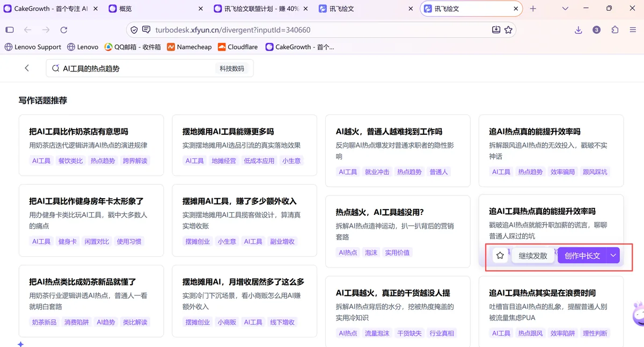644x347 pixels.
Task: Click the 理性判断 tag
Action: (x=595, y=334)
